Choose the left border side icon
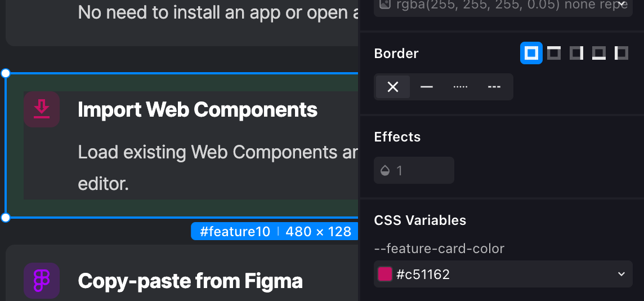 (621, 54)
